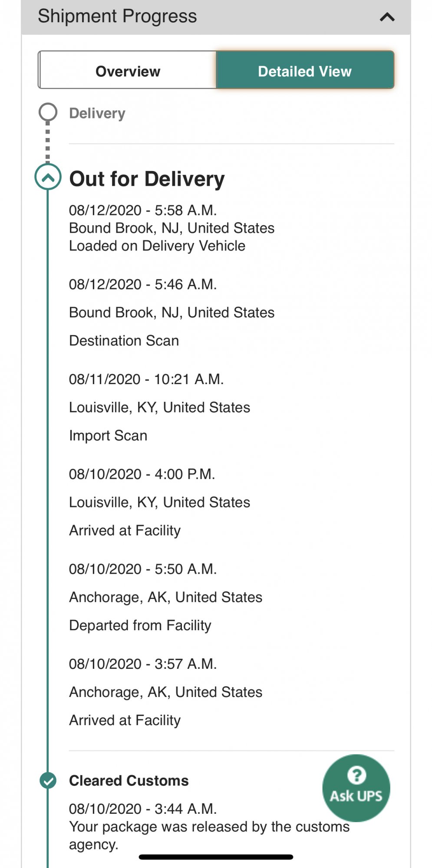Click the question mark in Ask UPS
Viewport: 432px width, 868px height.
click(356, 776)
